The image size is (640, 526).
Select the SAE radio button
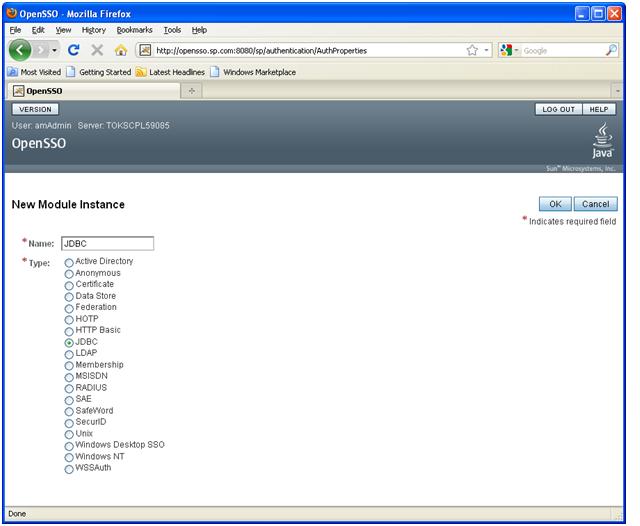pyautogui.click(x=69, y=400)
